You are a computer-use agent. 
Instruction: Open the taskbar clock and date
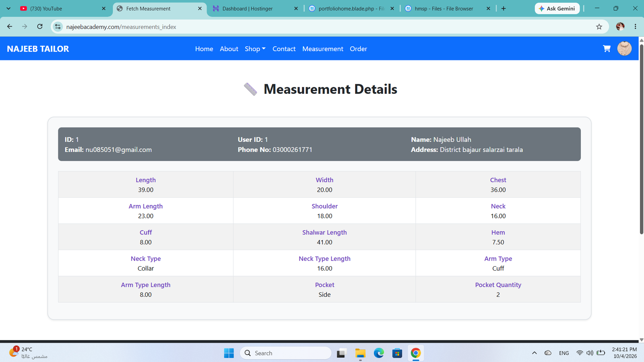[x=625, y=353]
